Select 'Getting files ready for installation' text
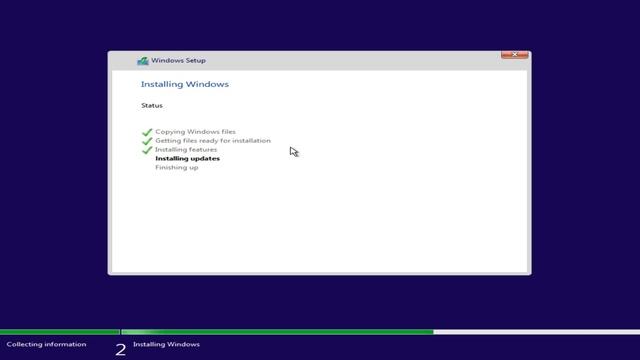This screenshot has width=640, height=360. point(213,141)
